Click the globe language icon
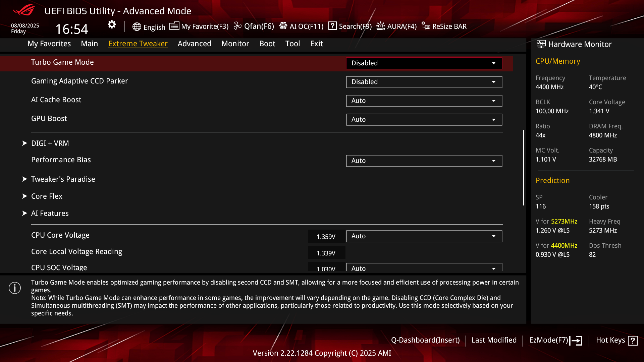644x362 pixels. (137, 27)
